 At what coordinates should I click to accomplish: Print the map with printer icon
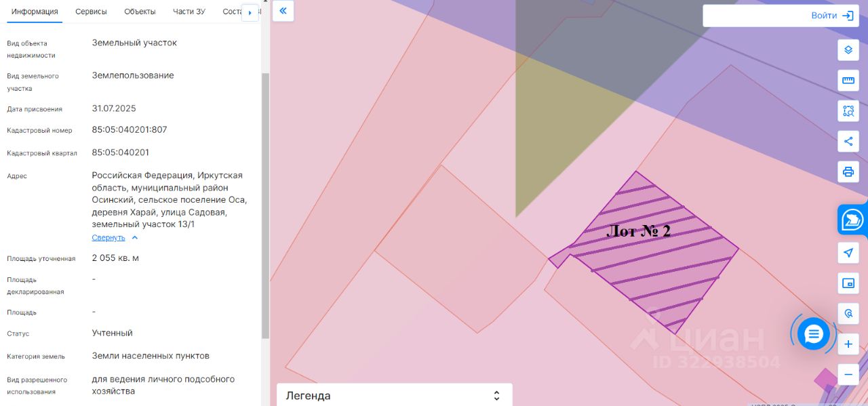pyautogui.click(x=848, y=171)
